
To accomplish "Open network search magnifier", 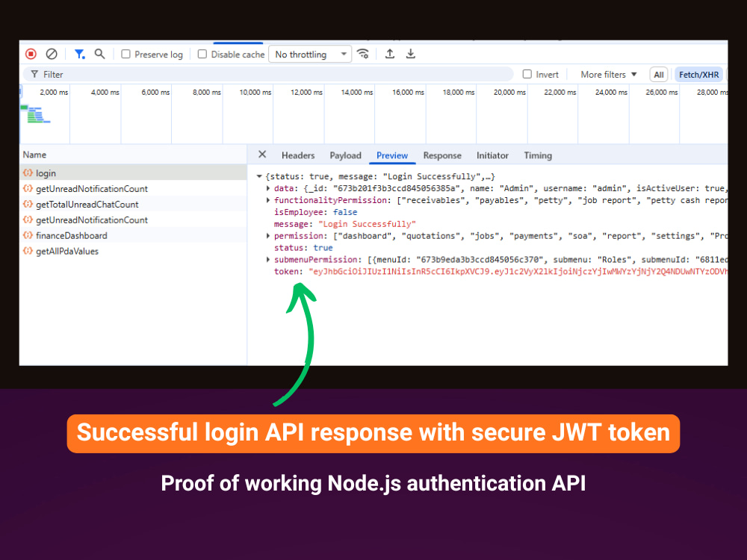I will [x=99, y=54].
